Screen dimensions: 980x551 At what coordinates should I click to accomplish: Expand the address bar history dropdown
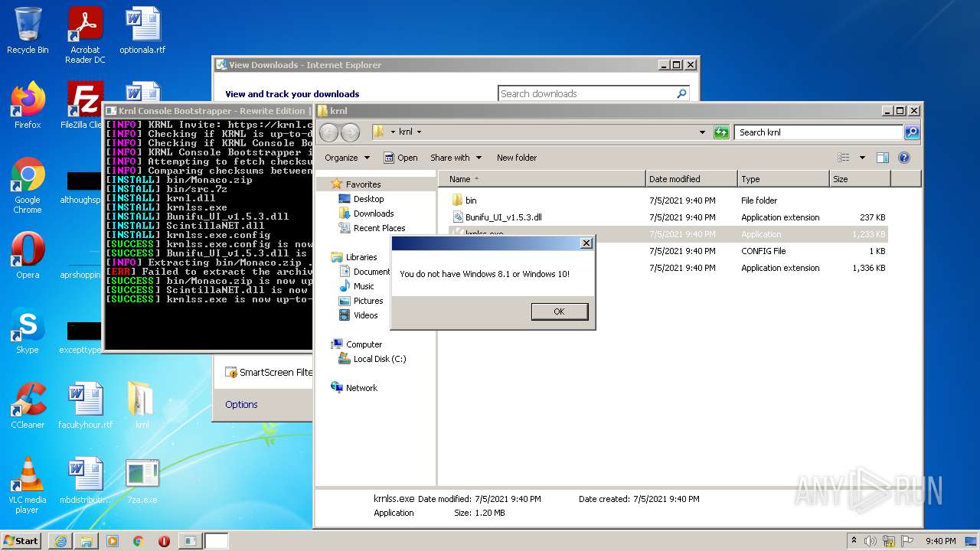pyautogui.click(x=702, y=132)
